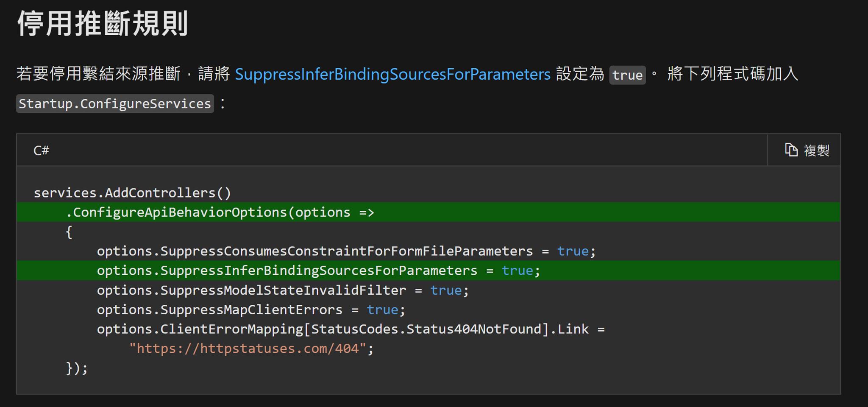Click the text 將下列程式碼加入

tap(732, 74)
